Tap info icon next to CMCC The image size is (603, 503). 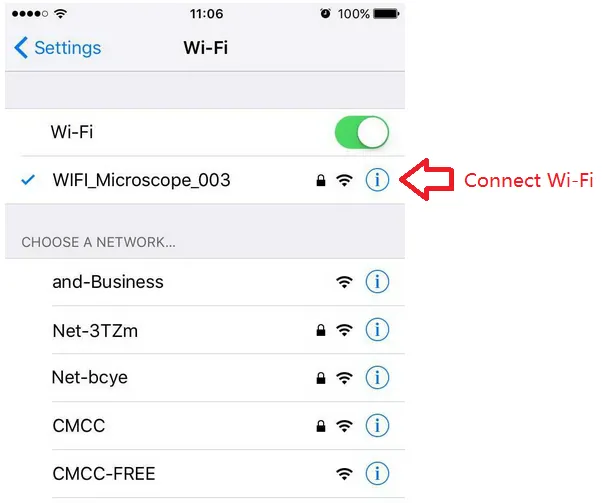point(377,425)
